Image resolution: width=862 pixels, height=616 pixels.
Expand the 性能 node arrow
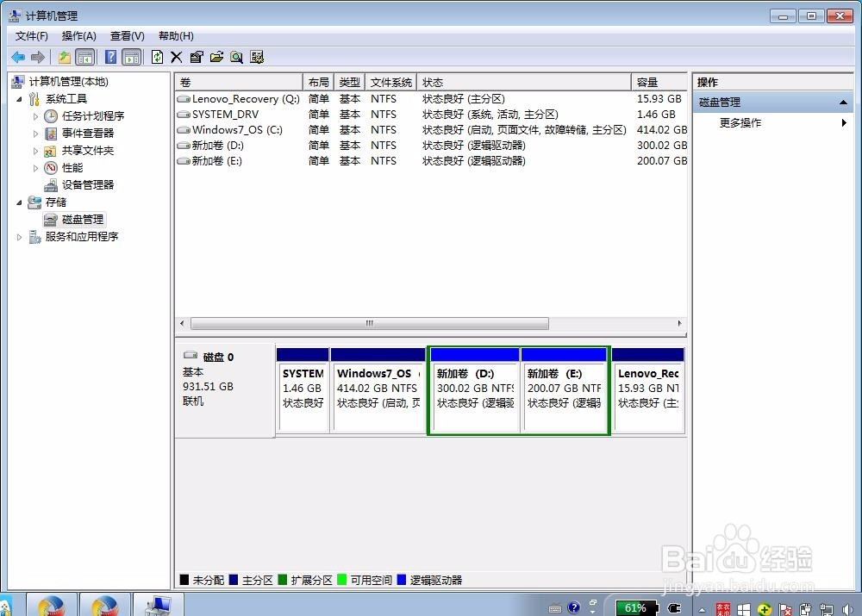click(35, 168)
